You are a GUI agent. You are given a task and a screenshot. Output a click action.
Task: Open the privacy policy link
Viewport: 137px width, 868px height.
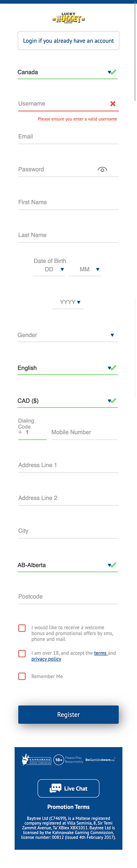point(46,659)
